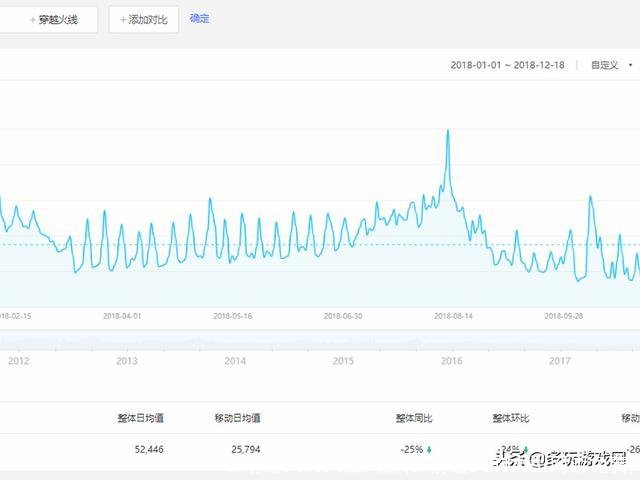The width and height of the screenshot is (640, 480).
Task: Click the green down arrow beside -25%
Action: [x=430, y=450]
